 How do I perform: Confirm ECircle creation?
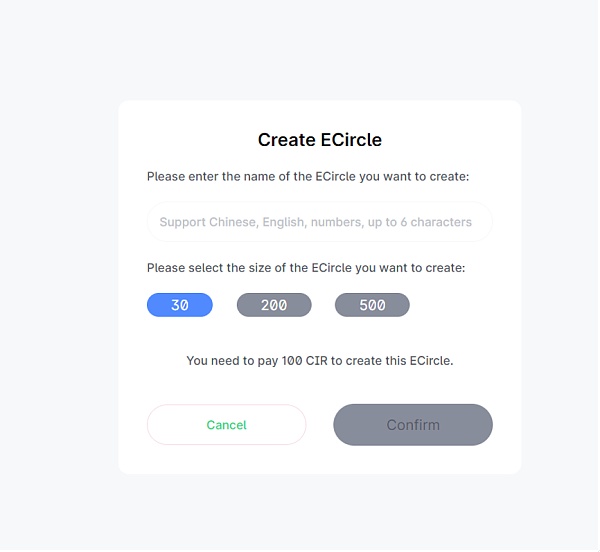click(414, 426)
